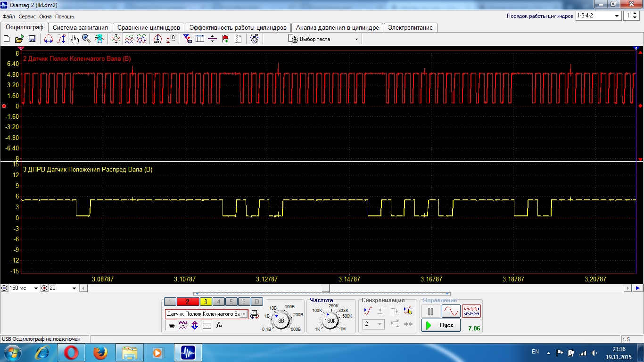Click the waveform invert icon
This screenshot has height=362, width=644.
point(183,325)
